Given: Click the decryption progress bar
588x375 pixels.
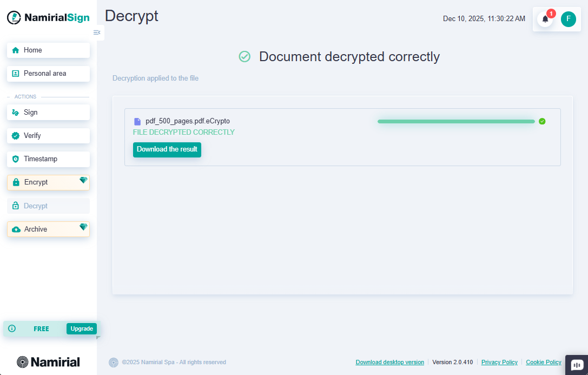Looking at the screenshot, I should click(456, 121).
